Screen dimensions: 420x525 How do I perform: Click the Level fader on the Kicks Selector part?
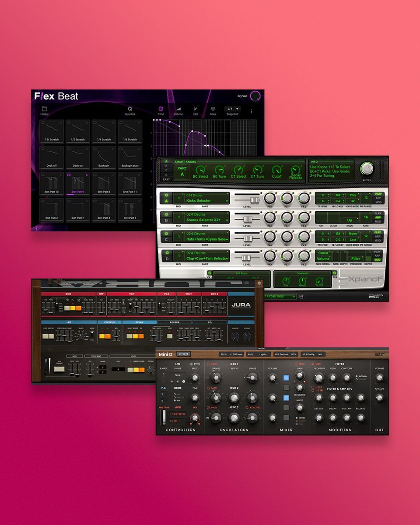pos(255,199)
